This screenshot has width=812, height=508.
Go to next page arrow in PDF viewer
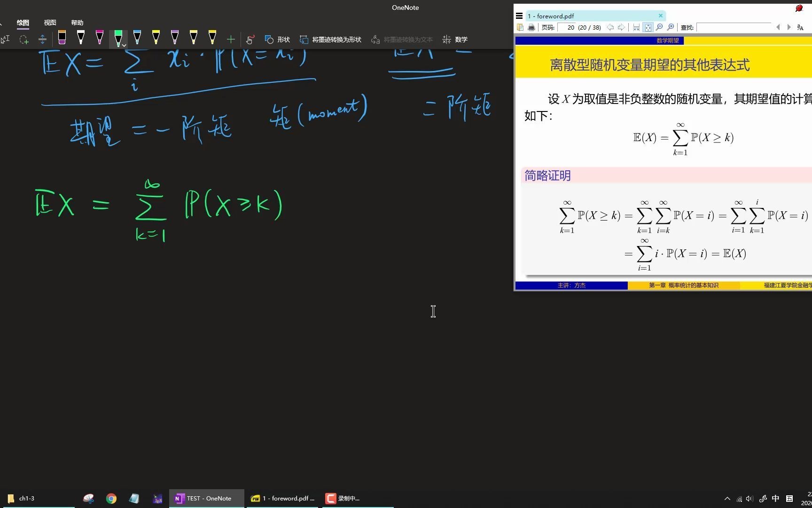[x=621, y=27]
